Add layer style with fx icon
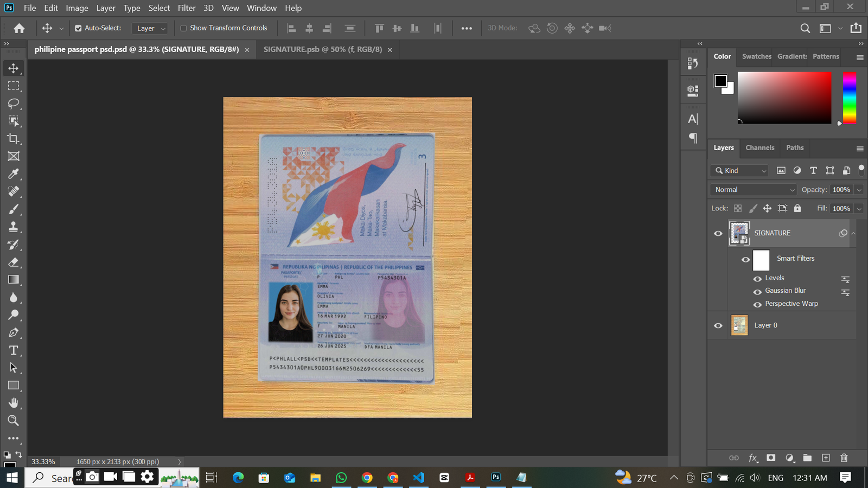 [753, 458]
